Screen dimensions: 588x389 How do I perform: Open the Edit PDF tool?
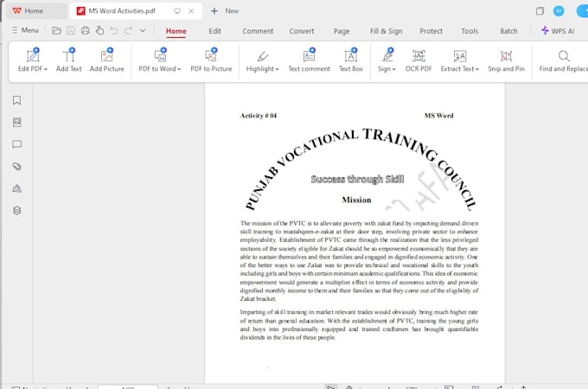32,61
